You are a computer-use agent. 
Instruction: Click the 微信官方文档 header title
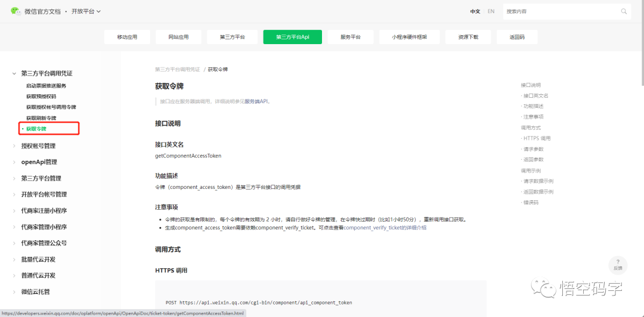(43, 11)
